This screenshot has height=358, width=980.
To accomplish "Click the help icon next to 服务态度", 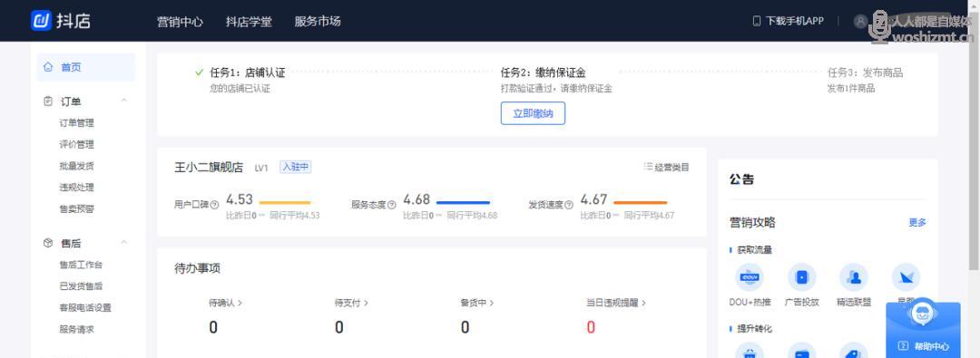I will pos(392,205).
